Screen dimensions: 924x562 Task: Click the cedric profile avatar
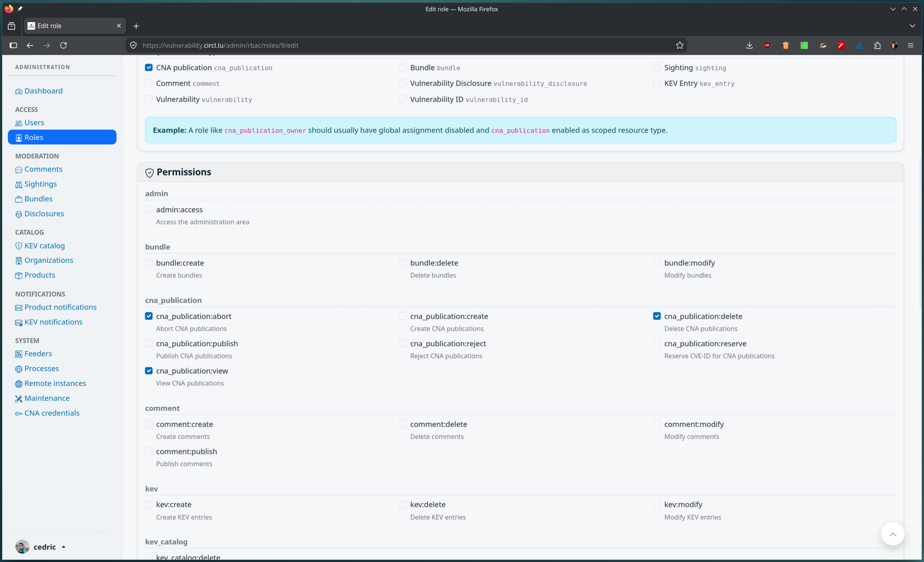pos(22,547)
